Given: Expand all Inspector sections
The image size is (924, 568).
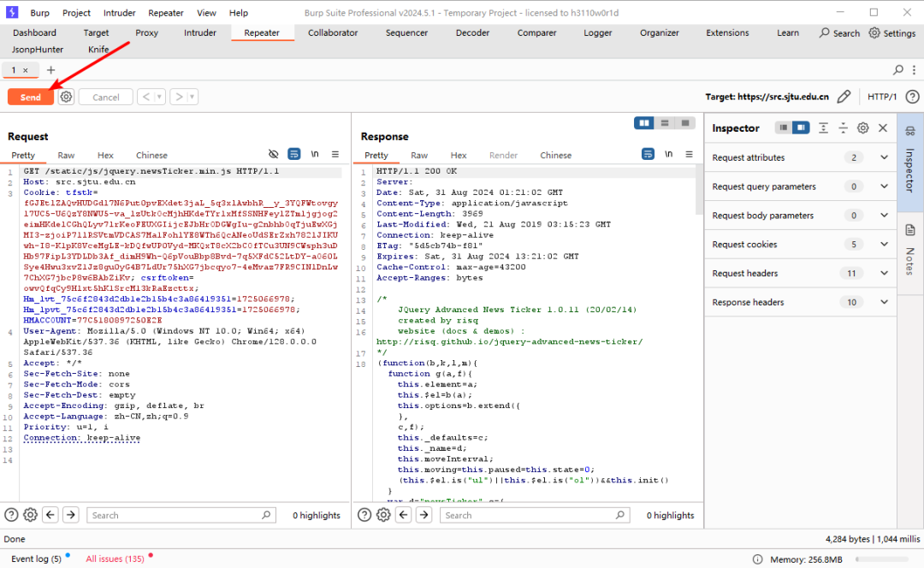Looking at the screenshot, I should (x=823, y=127).
